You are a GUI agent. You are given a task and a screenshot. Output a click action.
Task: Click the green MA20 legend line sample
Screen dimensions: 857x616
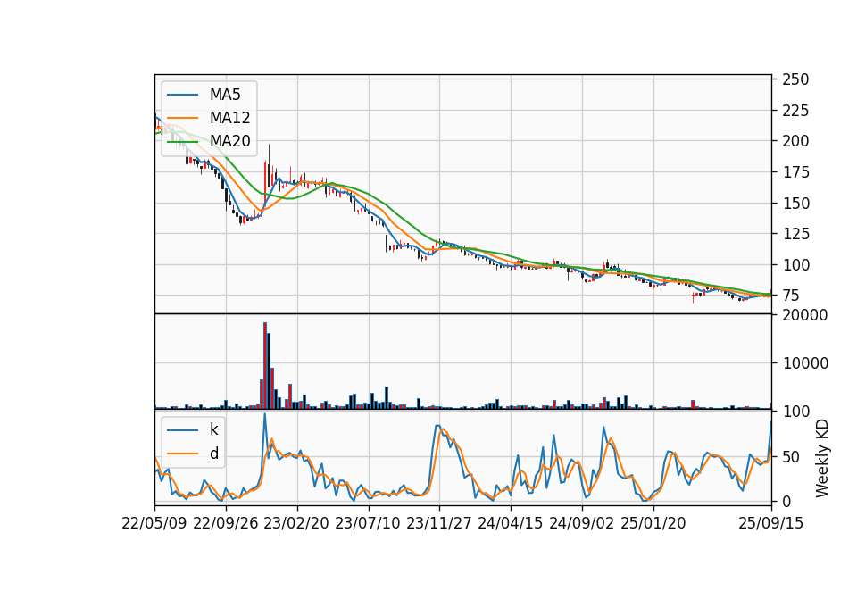click(x=182, y=142)
